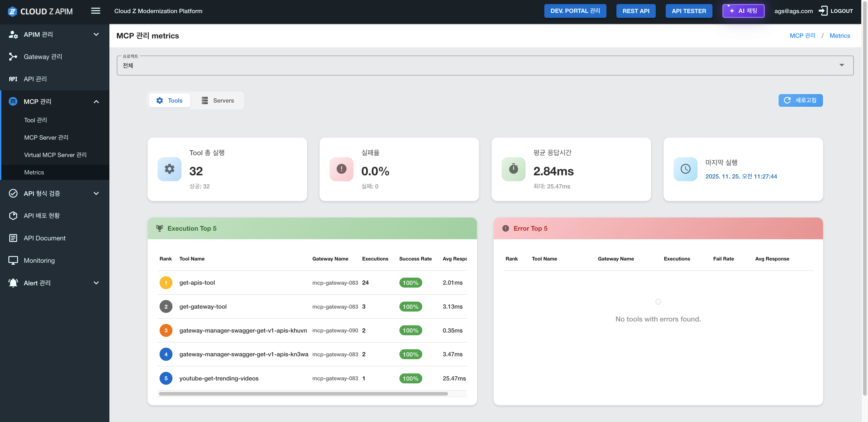Click the logout arrow icon
This screenshot has width=868, height=422.
click(823, 11)
